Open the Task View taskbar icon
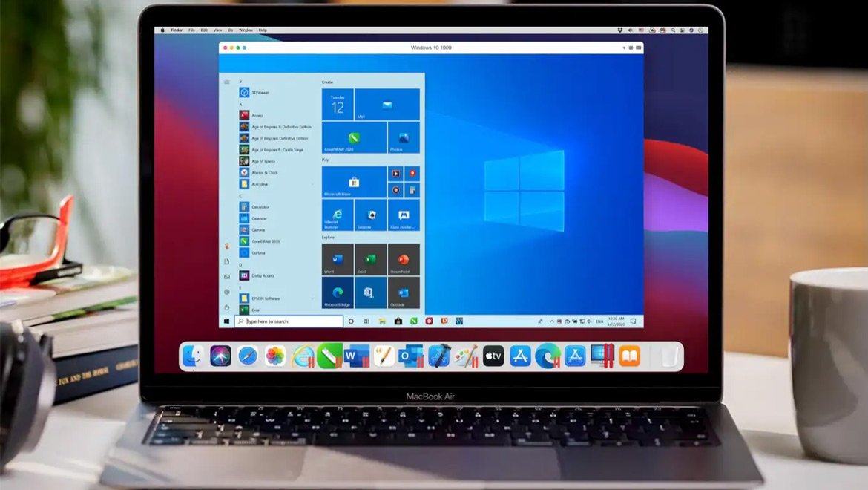The width and height of the screenshot is (868, 490). coord(365,321)
